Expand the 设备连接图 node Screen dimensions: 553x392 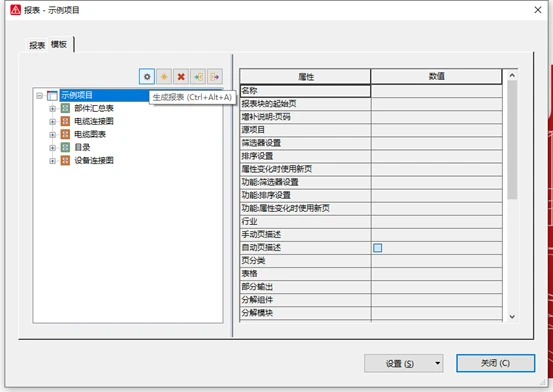click(x=52, y=161)
